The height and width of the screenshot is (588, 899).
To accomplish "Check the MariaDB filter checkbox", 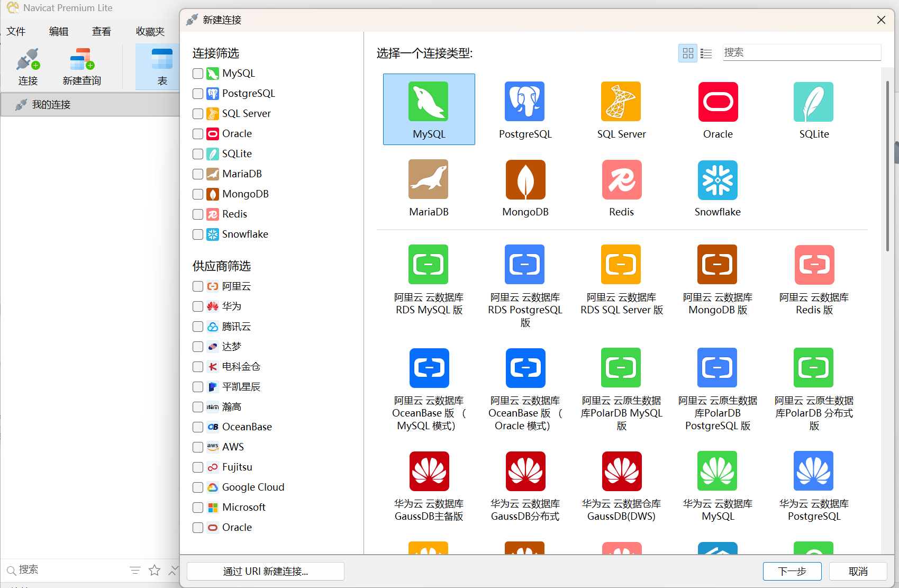I will point(198,174).
